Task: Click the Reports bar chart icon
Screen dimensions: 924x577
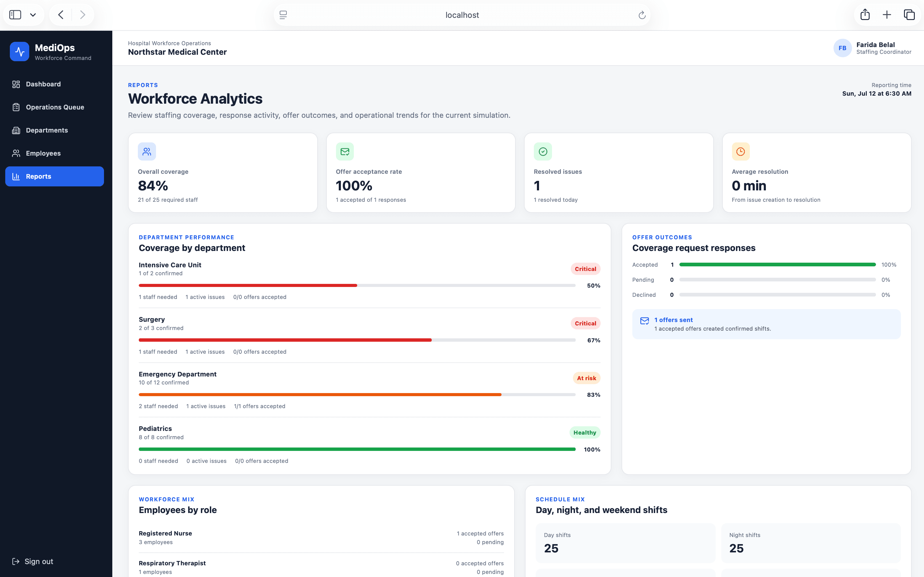Action: [x=16, y=176]
